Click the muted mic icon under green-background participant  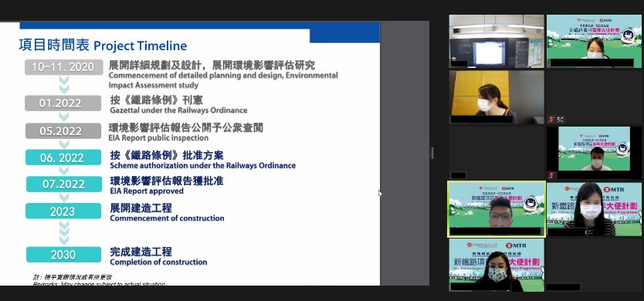551,175
